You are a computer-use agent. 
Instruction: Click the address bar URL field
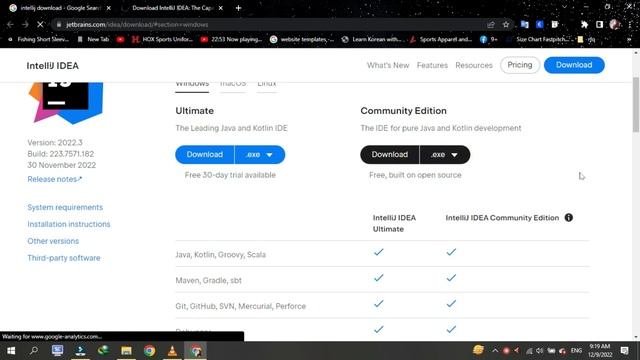tap(269, 24)
